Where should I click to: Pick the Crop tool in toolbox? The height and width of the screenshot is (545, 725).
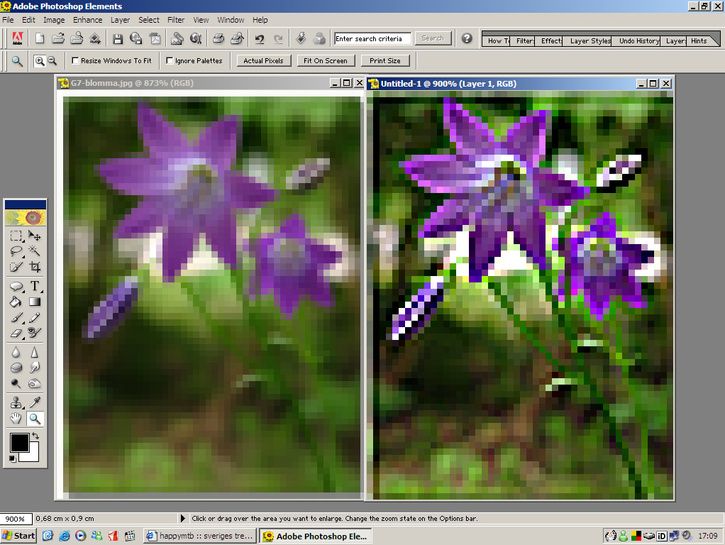click(34, 267)
